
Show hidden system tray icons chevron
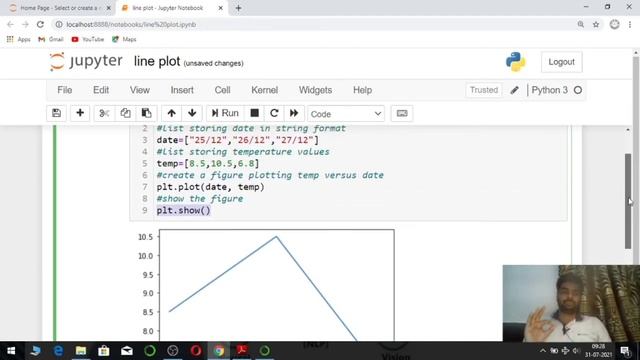click(543, 351)
